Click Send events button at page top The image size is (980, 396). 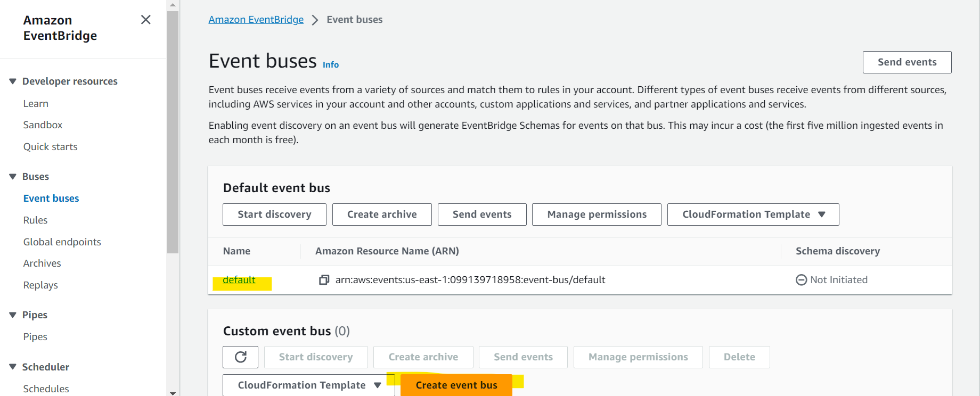click(907, 62)
